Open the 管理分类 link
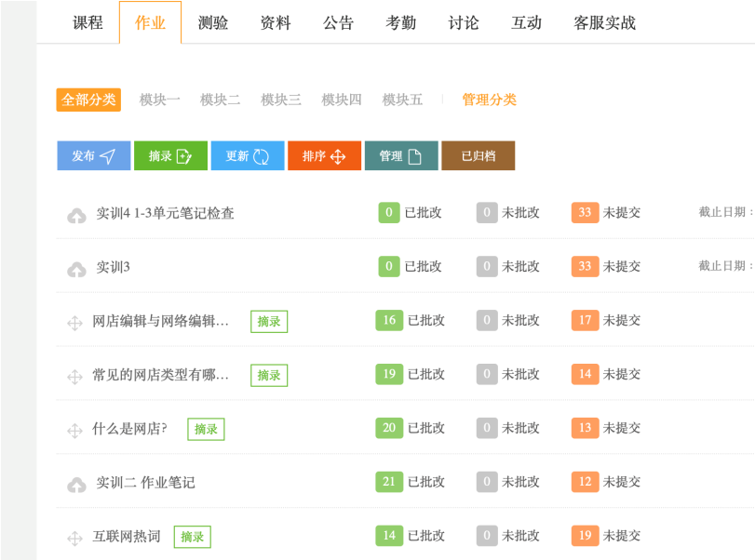 tap(489, 100)
